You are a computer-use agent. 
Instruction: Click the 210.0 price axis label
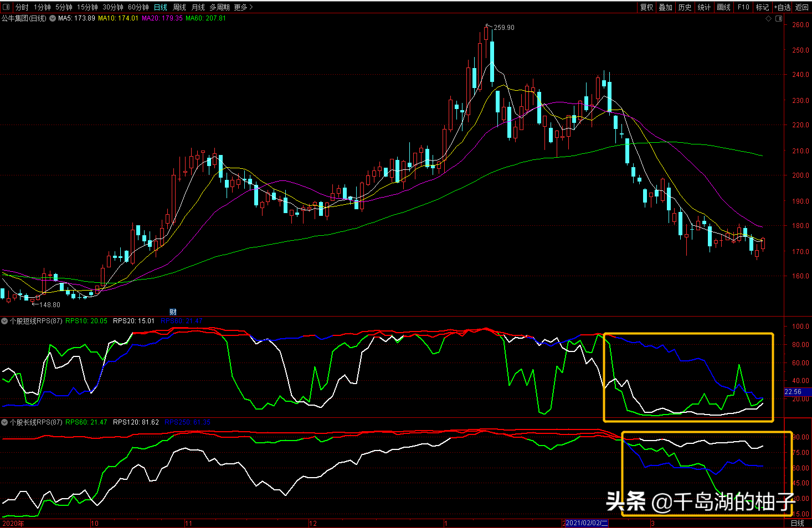point(800,151)
